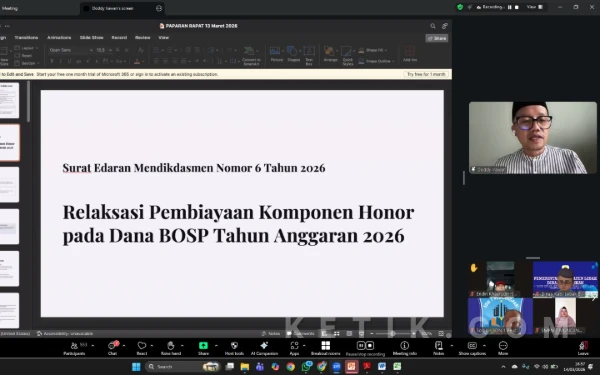Click the zoom slider in PowerPoint status bar
Viewport: 600px width, 375px height.
392,334
